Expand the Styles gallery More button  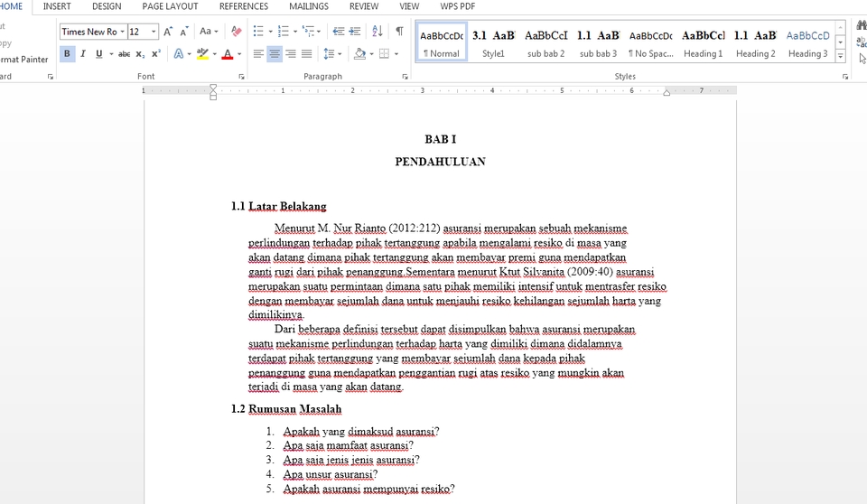(841, 55)
